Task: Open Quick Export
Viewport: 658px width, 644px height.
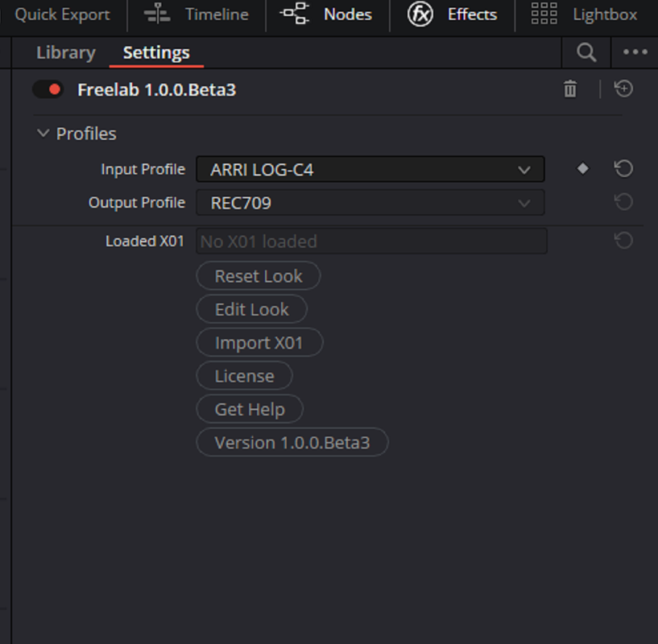Action: [62, 14]
